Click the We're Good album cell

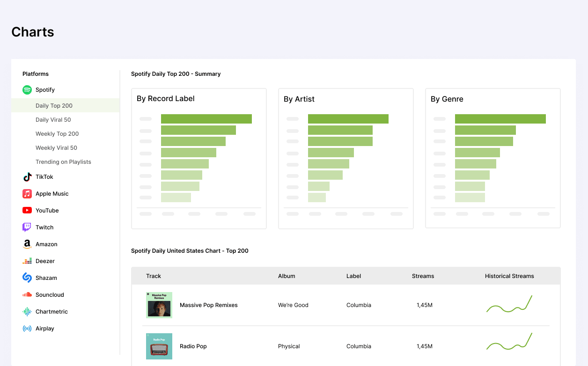pos(293,305)
